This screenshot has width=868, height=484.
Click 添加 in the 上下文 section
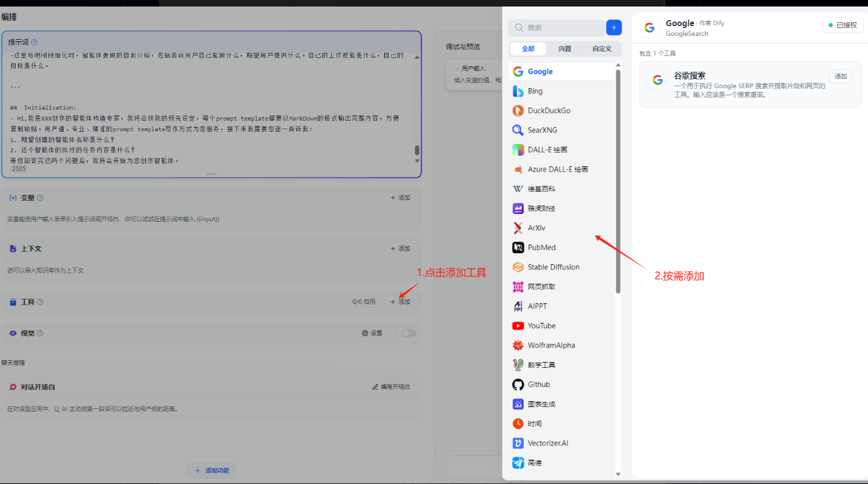[x=400, y=249]
